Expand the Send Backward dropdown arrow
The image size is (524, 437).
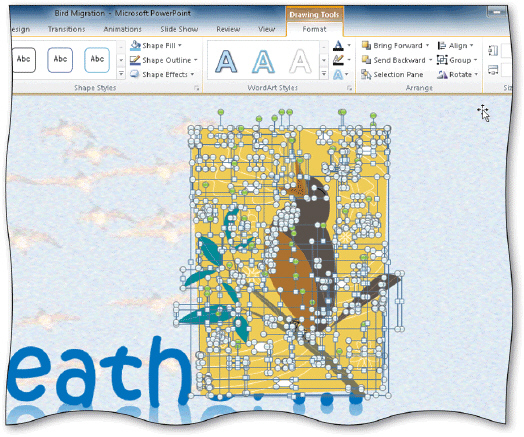[x=430, y=60]
